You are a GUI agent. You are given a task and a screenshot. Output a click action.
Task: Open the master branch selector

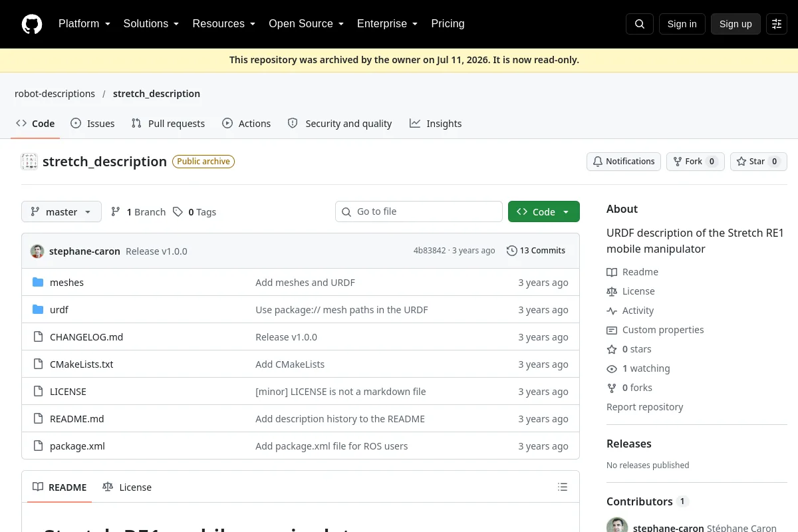(61, 211)
